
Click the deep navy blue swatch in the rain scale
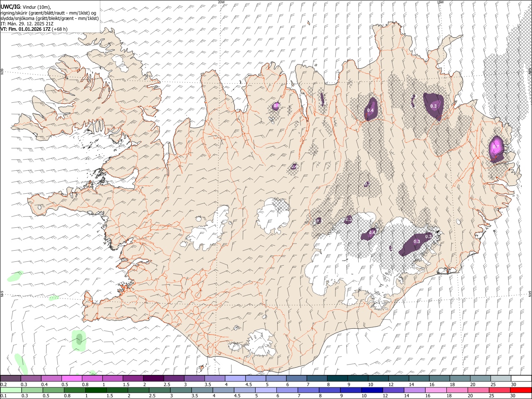[372, 390]
